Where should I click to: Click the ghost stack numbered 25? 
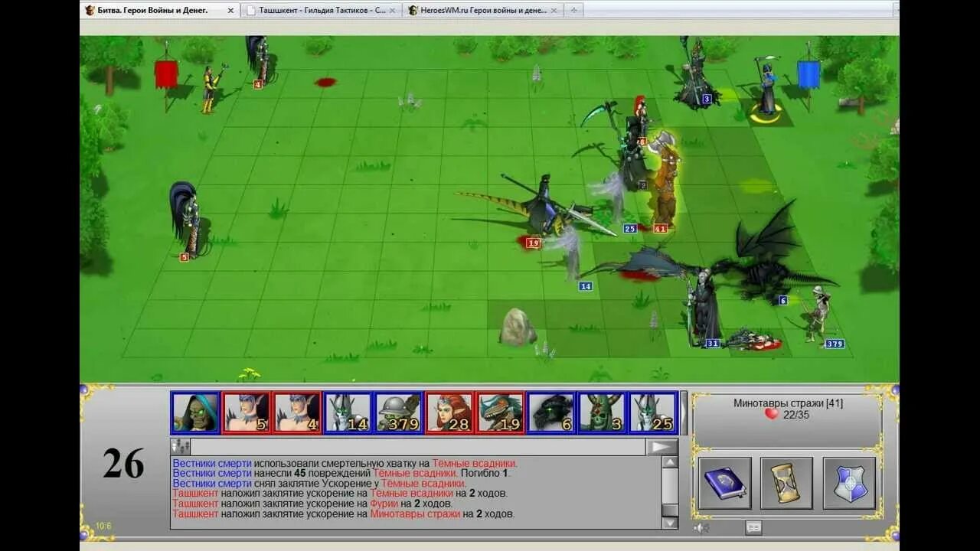point(612,201)
